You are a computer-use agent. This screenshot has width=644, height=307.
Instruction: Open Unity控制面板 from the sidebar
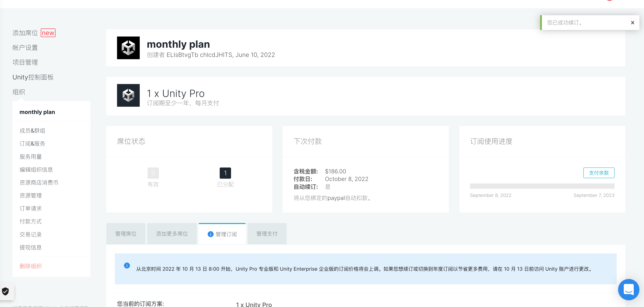click(33, 77)
